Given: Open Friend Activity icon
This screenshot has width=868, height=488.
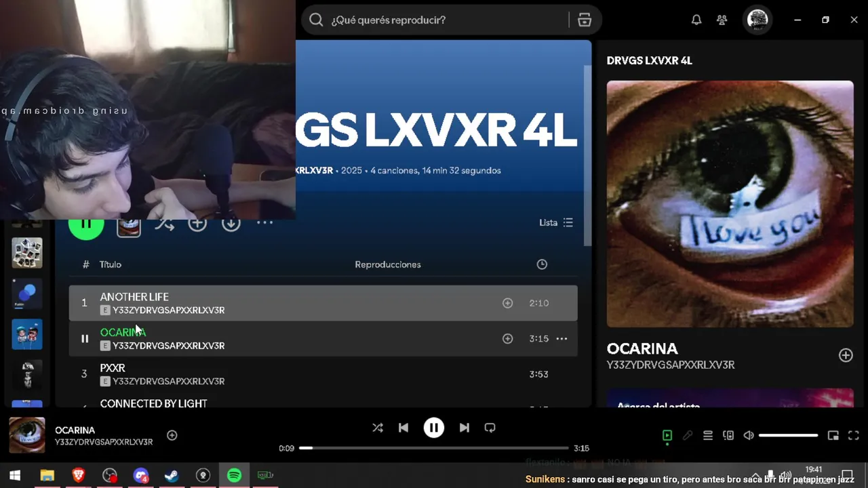Looking at the screenshot, I should pos(722,20).
